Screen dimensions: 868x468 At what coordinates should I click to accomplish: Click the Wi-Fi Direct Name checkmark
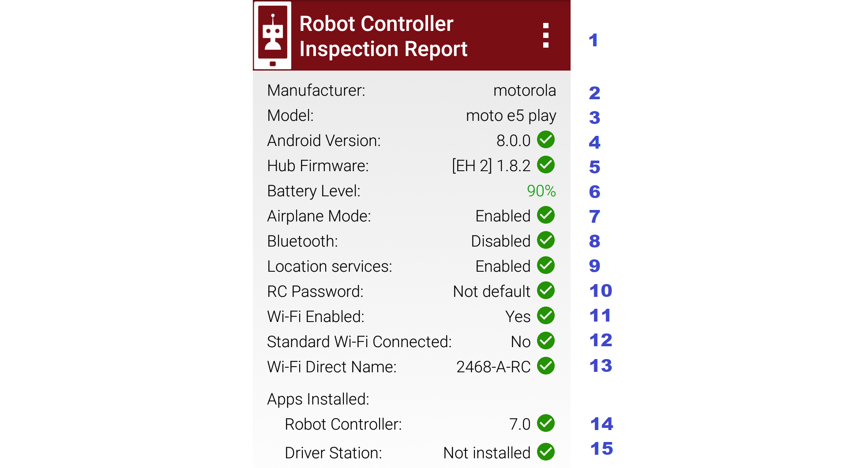[546, 366]
